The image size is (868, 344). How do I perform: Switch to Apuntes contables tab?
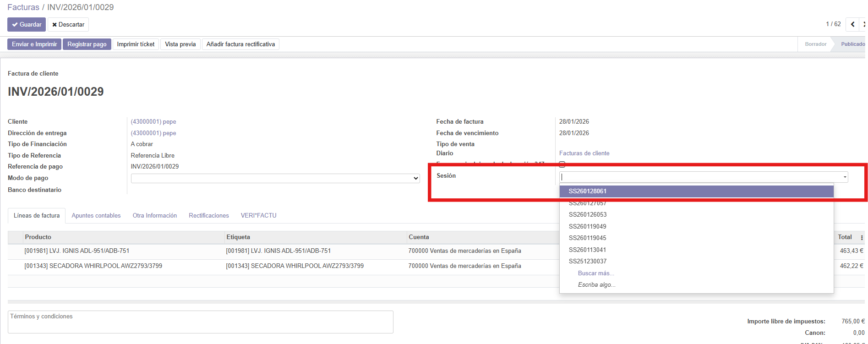(96, 215)
